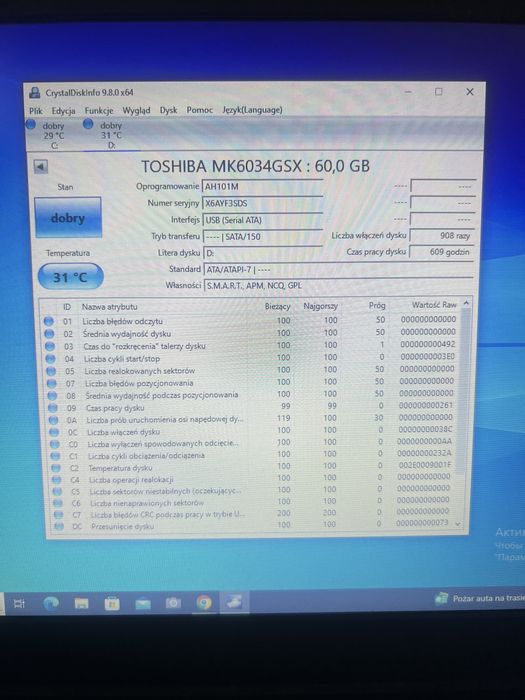Image resolution: width=525 pixels, height=700 pixels.
Task: Click status icon for attribute 0C
Action: [54, 432]
